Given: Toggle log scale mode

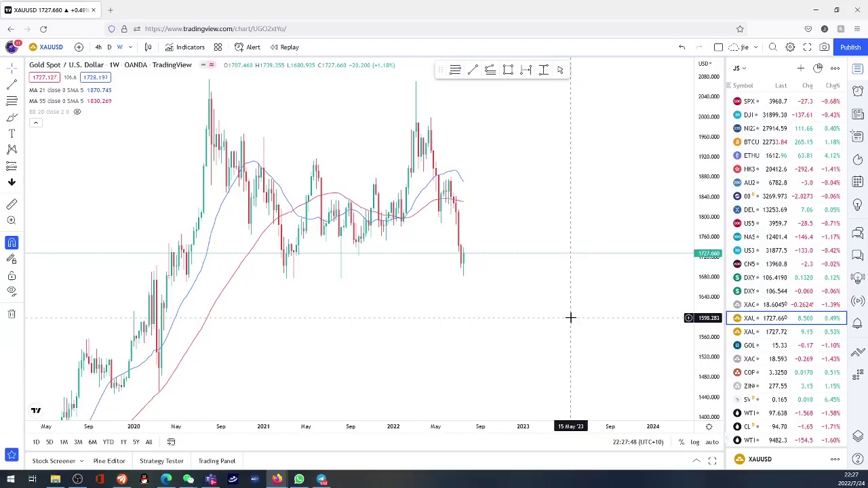Looking at the screenshot, I should (x=695, y=442).
